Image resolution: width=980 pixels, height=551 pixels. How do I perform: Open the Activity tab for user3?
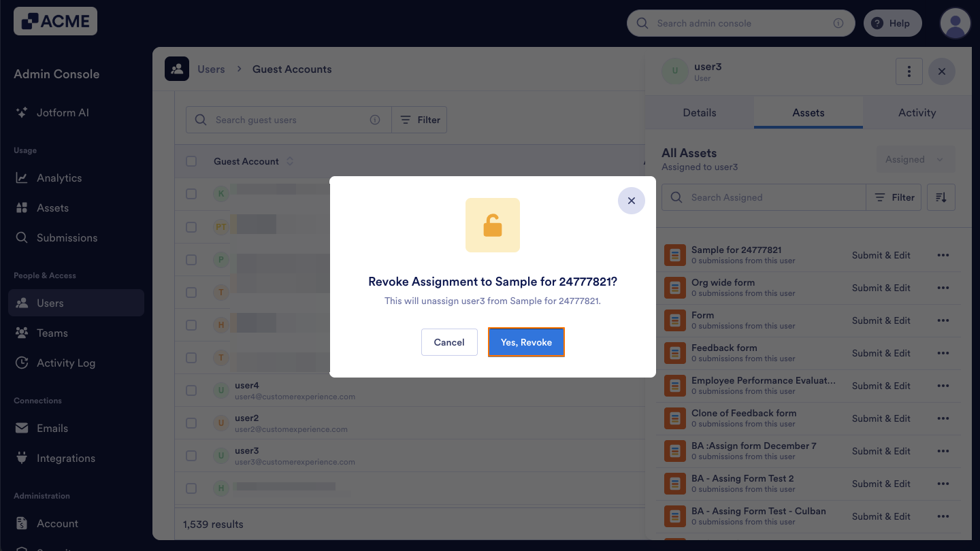pyautogui.click(x=917, y=112)
